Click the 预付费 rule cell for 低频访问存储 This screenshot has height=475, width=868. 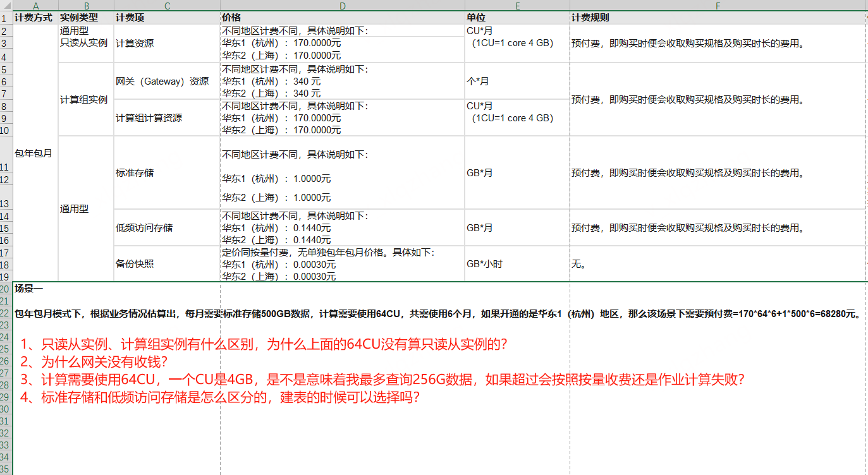718,227
